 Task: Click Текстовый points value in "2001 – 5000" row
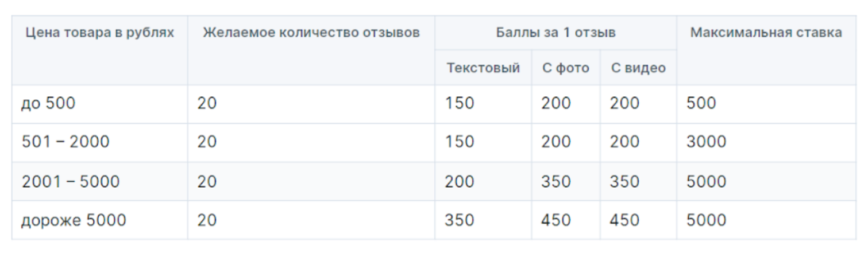click(x=483, y=181)
